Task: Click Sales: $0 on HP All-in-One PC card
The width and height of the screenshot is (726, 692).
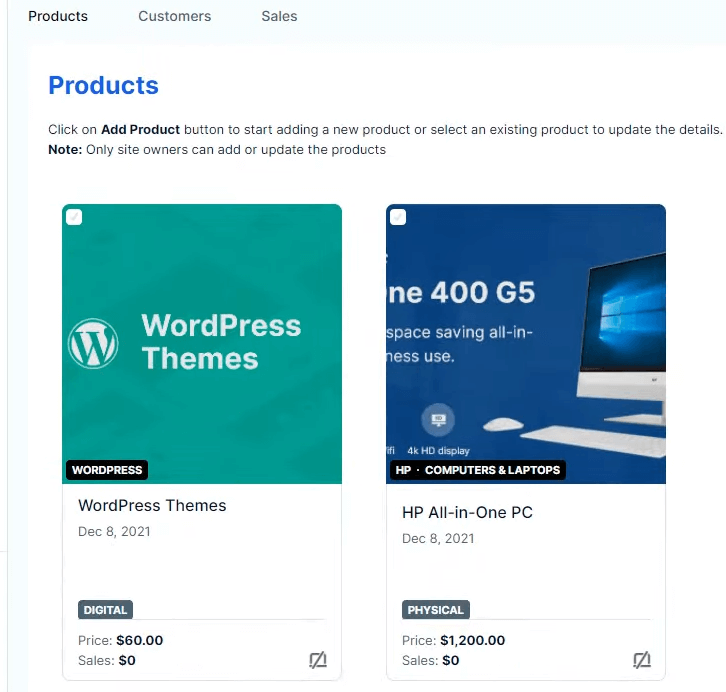Action: coord(431,660)
